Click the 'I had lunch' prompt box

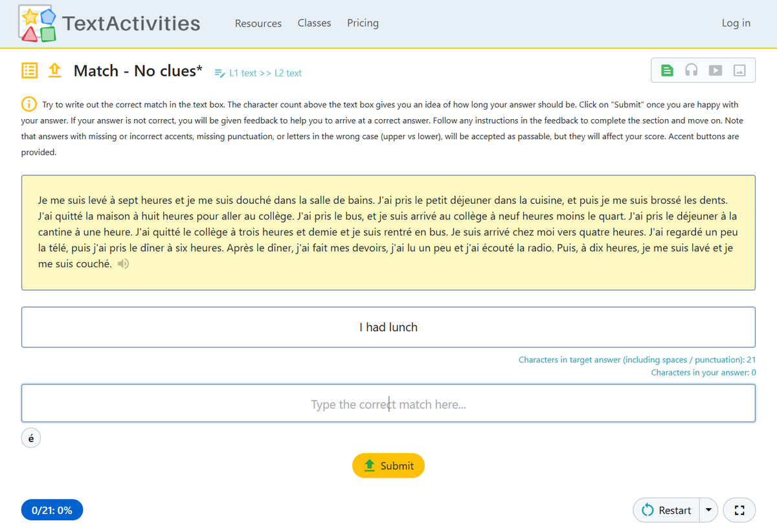click(x=388, y=327)
